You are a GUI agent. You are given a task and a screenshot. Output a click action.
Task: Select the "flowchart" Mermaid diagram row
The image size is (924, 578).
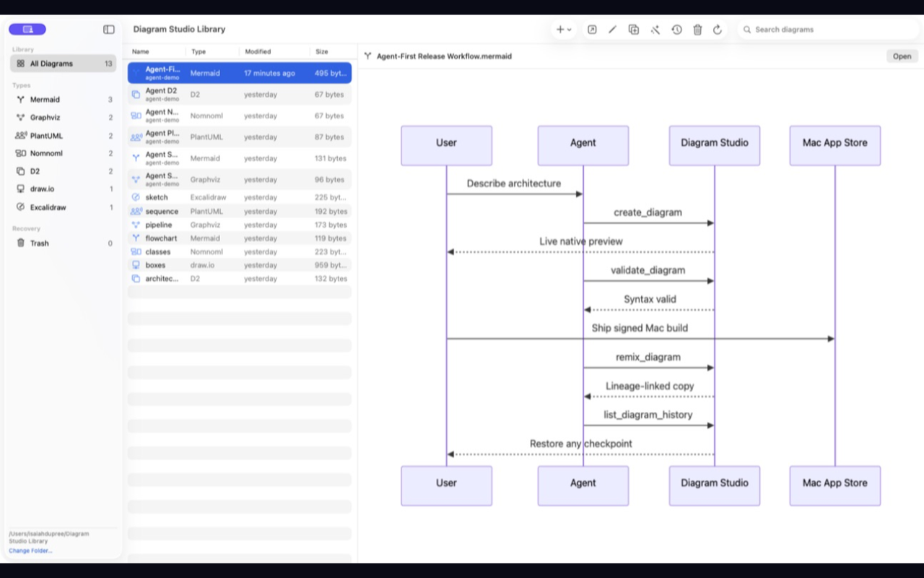click(240, 238)
